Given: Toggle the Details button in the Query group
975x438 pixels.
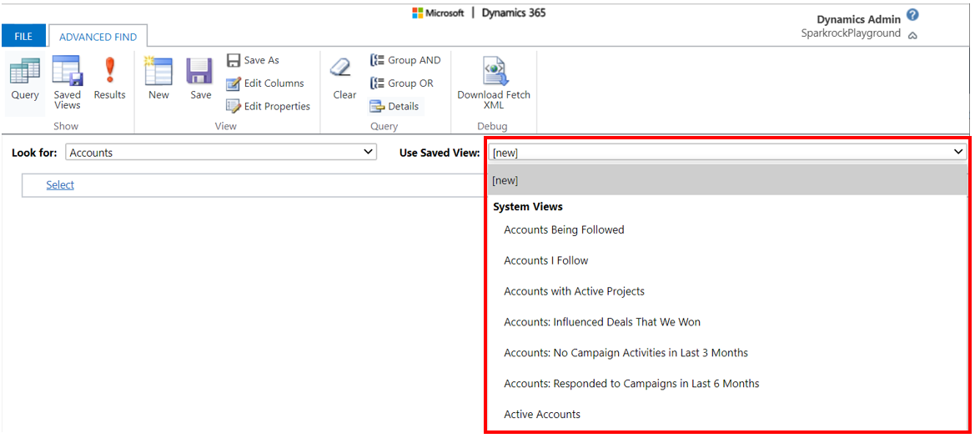Looking at the screenshot, I should (395, 106).
